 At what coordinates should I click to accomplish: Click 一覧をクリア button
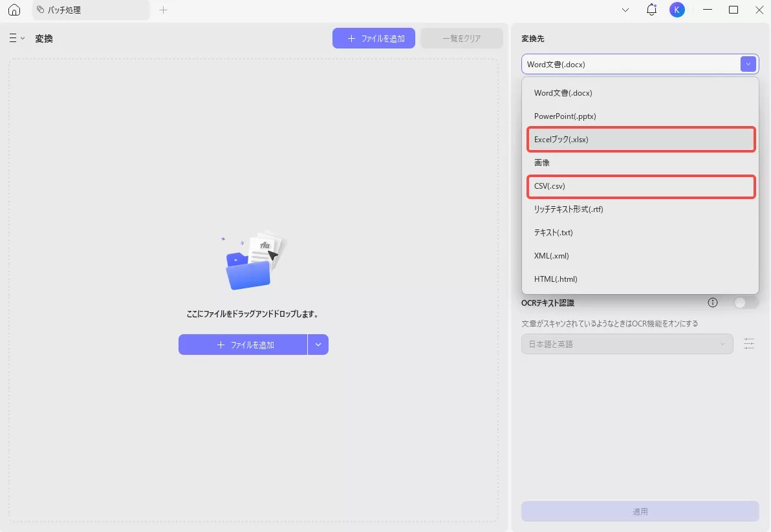[462, 38]
